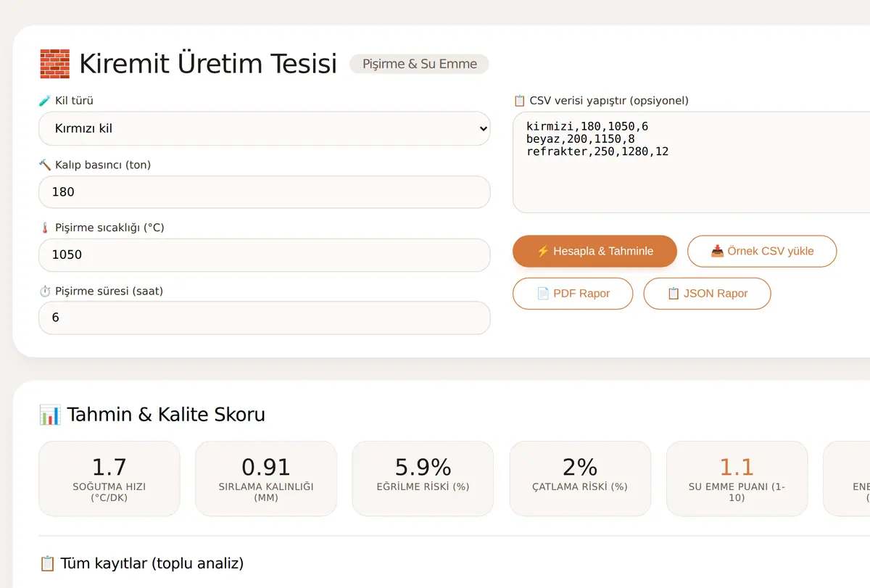
Task: Focus the Pişirme sıcaklığı field
Action: (x=265, y=255)
